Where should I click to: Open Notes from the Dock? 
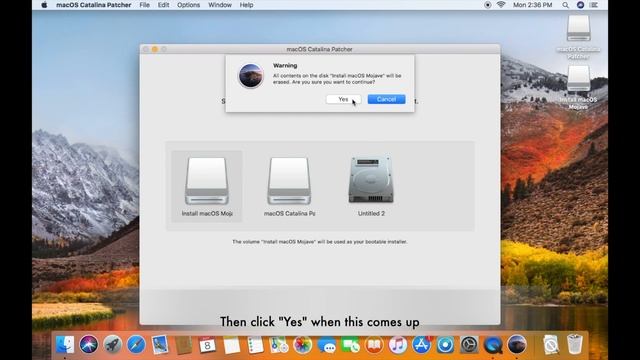(231, 345)
